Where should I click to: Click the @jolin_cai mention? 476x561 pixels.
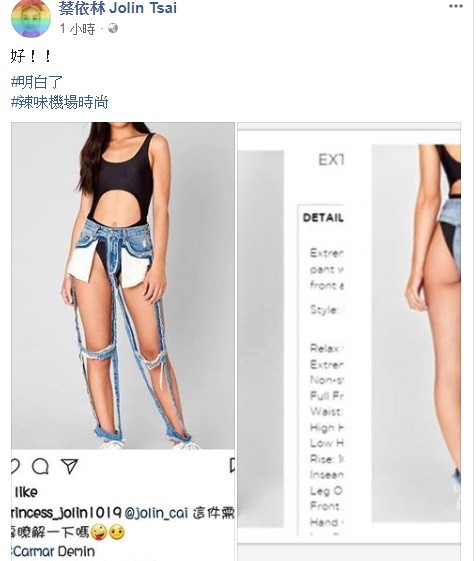click(x=156, y=513)
